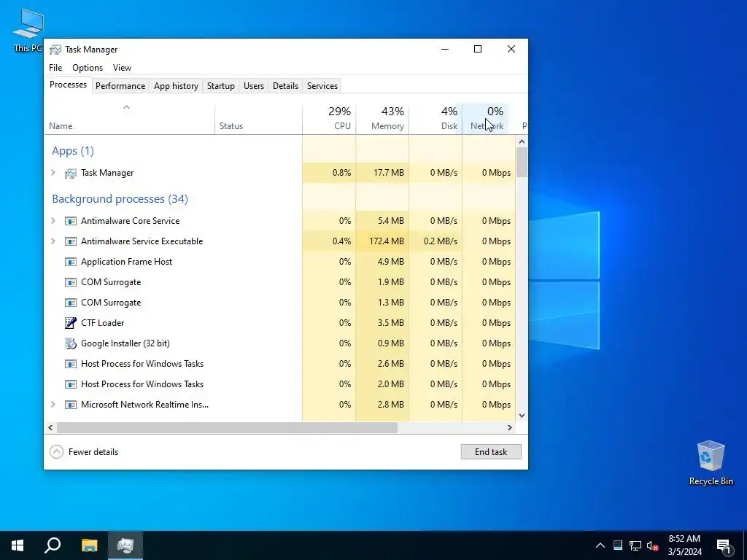Click the network status tray icon

pyautogui.click(x=635, y=545)
